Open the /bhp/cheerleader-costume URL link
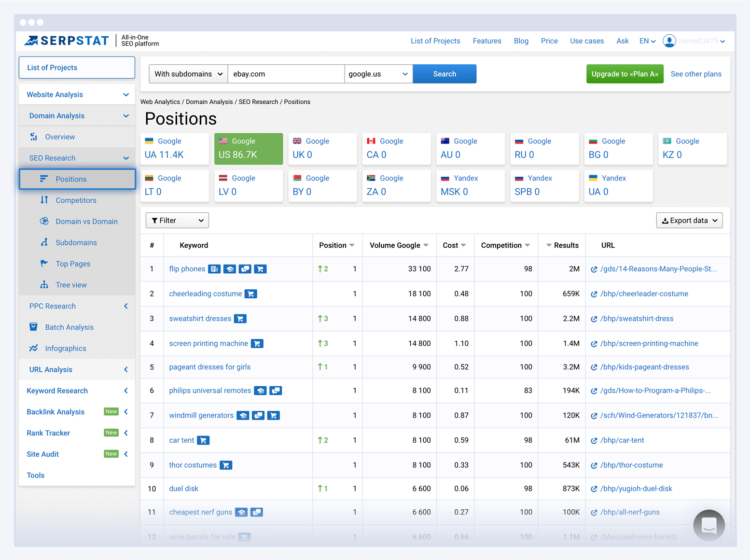The image size is (750, 560). (644, 294)
